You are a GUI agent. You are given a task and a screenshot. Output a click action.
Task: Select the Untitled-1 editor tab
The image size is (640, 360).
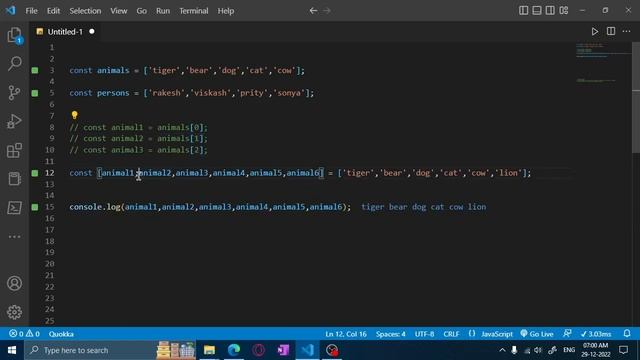tap(65, 31)
